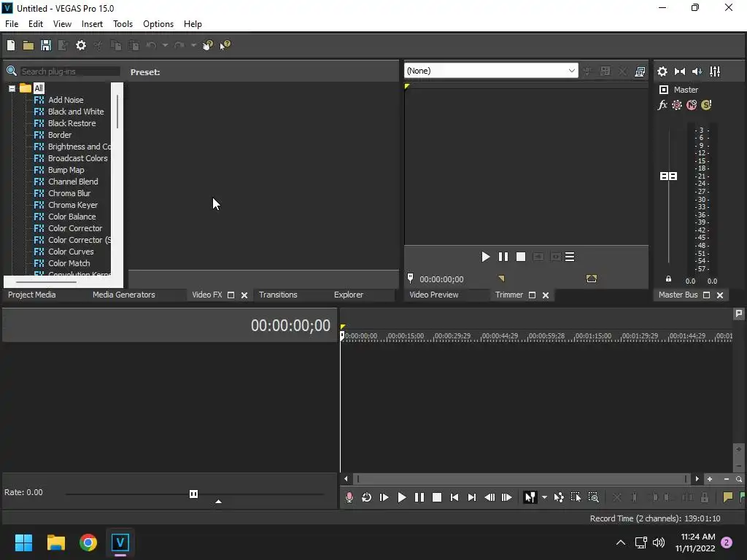Insert a marker with the flag icon
This screenshot has width=747, height=560.
(727, 497)
